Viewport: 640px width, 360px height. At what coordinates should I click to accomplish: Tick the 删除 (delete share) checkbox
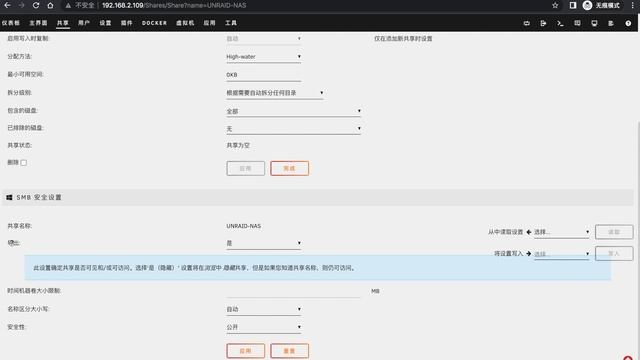point(24,163)
